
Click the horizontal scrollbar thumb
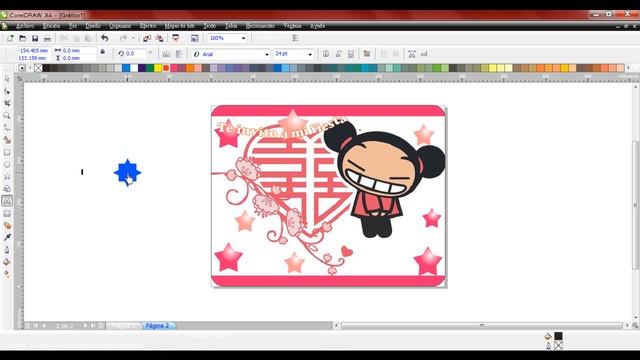482,325
